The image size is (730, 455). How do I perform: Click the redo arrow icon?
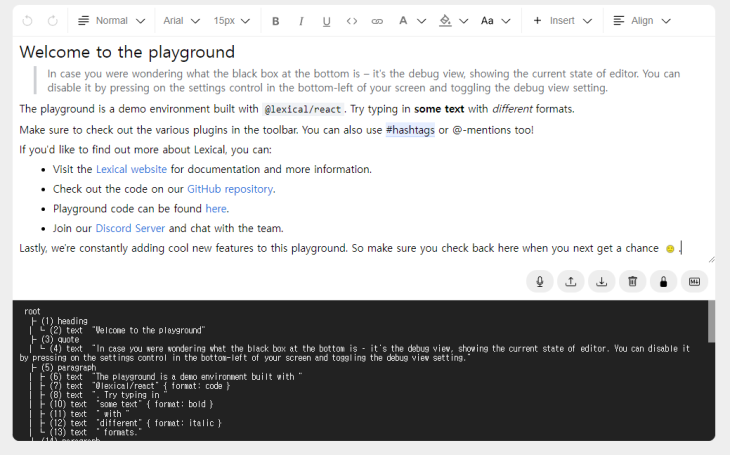(x=52, y=21)
